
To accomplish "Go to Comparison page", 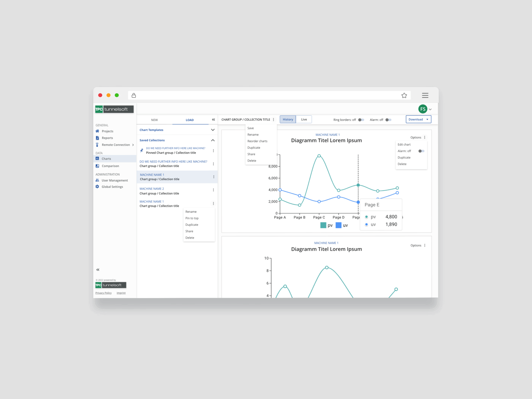I will 110,166.
